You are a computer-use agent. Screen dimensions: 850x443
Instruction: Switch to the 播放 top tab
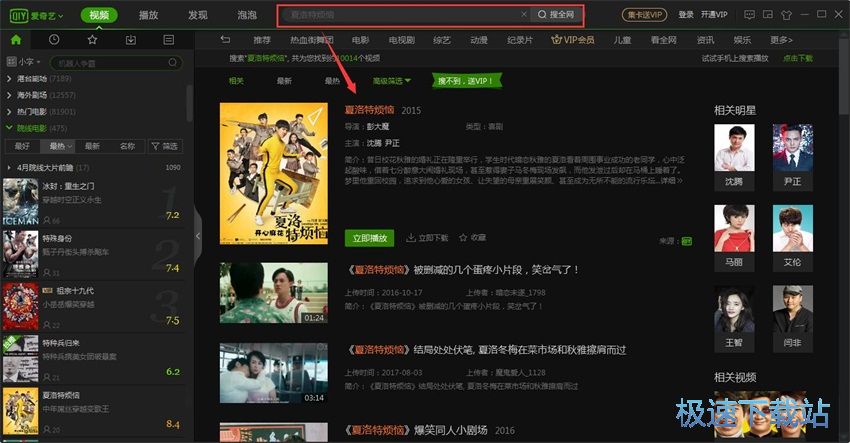pos(148,15)
